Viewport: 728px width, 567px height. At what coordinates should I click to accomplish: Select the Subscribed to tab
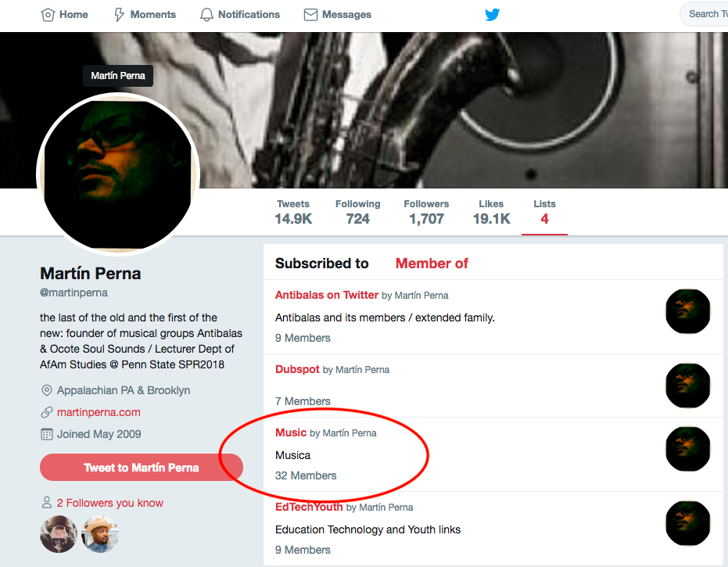pos(322,264)
